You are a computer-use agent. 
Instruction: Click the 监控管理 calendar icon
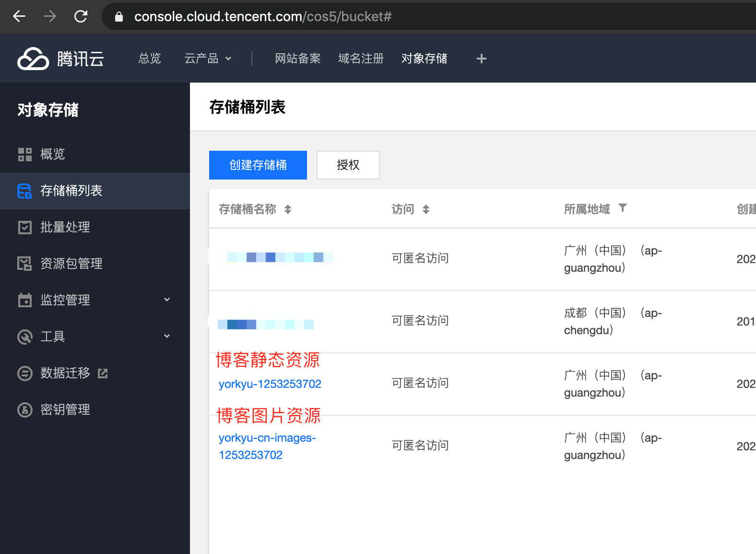pyautogui.click(x=25, y=300)
